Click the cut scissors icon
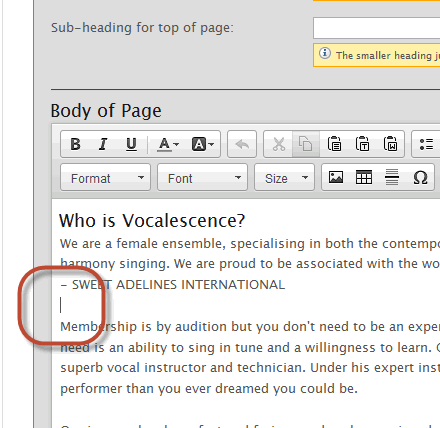 (x=278, y=144)
